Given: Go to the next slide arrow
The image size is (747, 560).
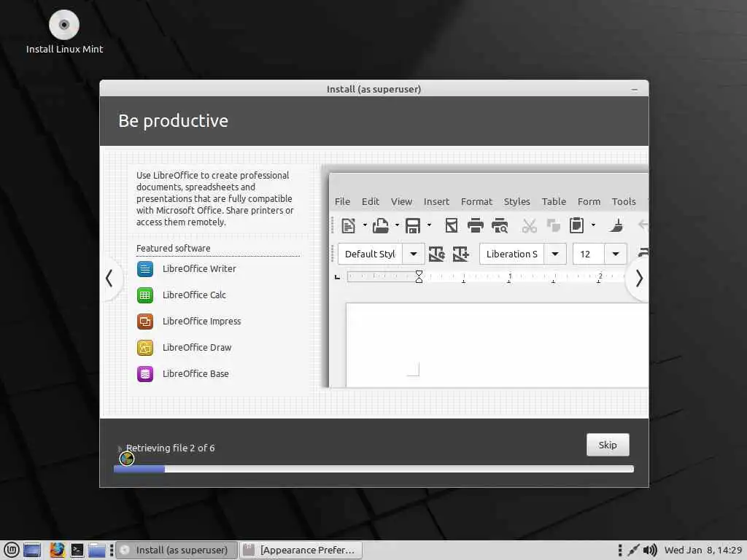Looking at the screenshot, I should pos(639,278).
